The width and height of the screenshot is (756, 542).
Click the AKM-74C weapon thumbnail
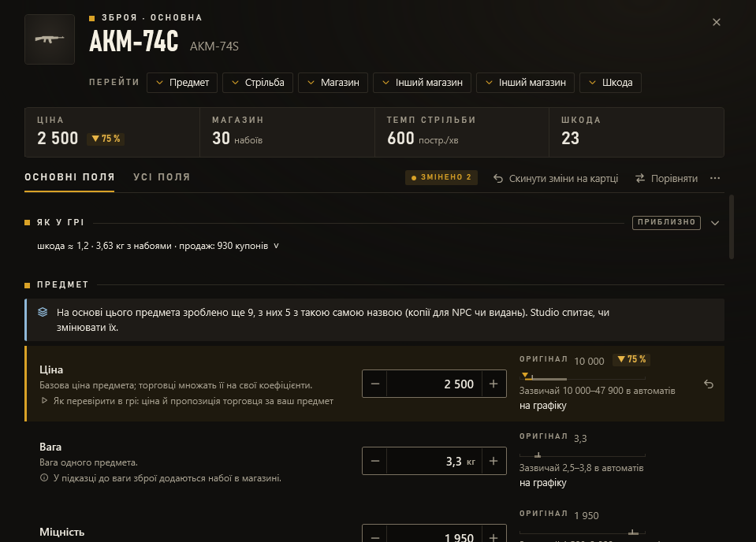pos(50,39)
